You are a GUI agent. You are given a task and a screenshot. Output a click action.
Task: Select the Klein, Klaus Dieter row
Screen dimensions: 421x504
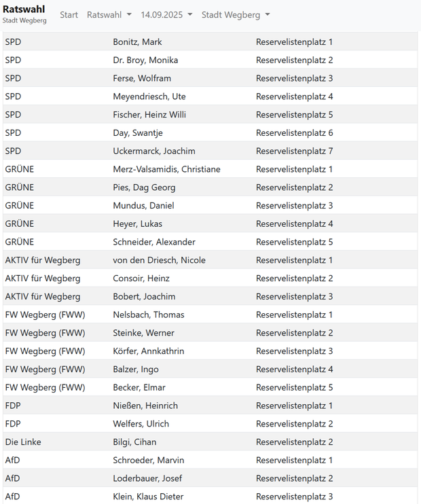148,497
